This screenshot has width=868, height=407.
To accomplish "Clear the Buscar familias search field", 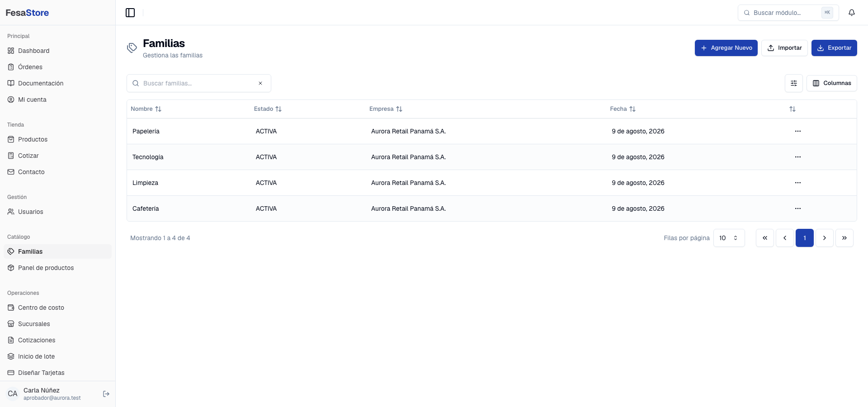I will [260, 83].
